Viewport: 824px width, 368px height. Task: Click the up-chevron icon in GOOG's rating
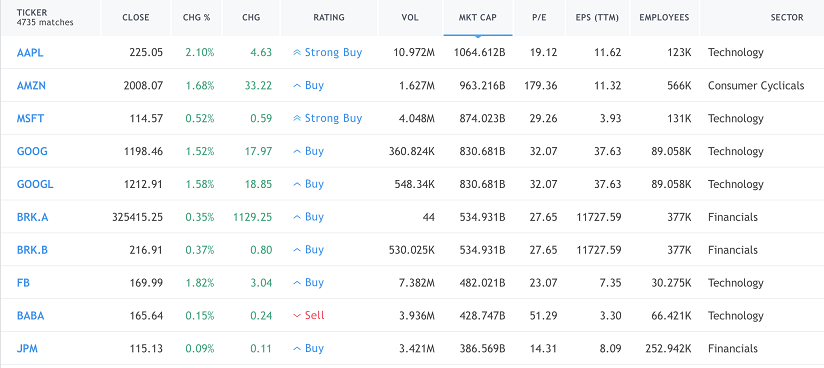pyautogui.click(x=297, y=151)
